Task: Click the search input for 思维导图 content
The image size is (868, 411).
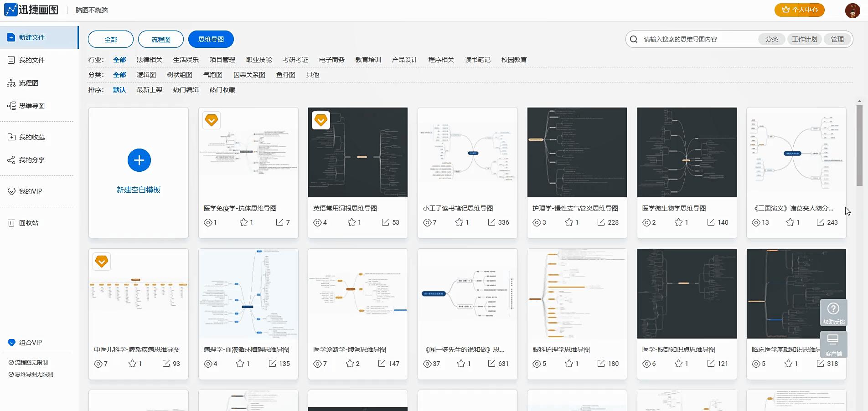Action: pos(697,39)
